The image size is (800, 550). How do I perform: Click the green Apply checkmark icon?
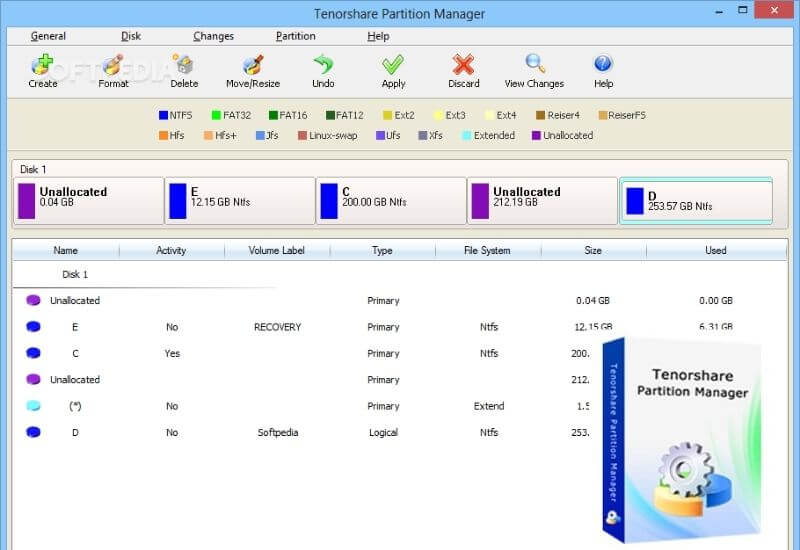[x=393, y=66]
